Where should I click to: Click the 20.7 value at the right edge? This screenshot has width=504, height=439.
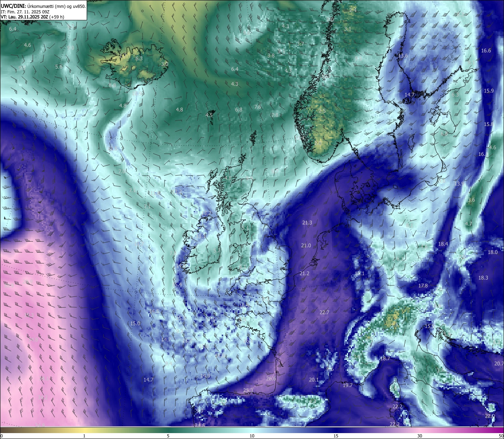click(x=499, y=364)
